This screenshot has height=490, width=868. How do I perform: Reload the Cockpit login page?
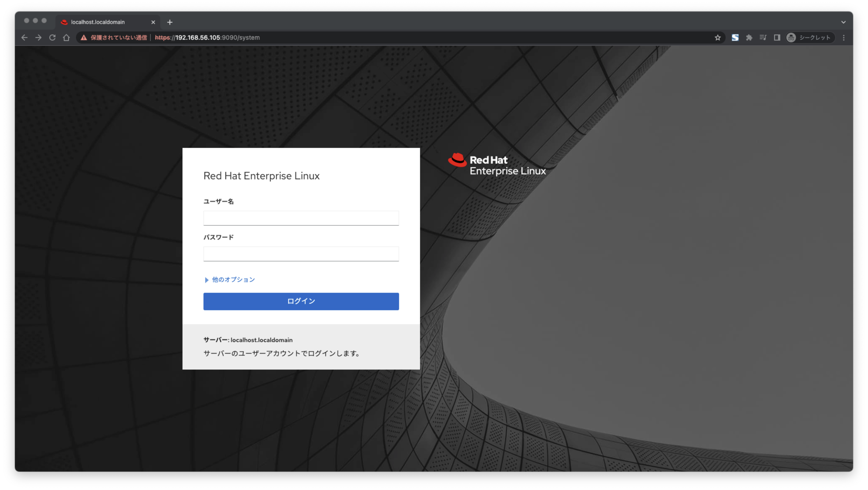click(x=52, y=38)
